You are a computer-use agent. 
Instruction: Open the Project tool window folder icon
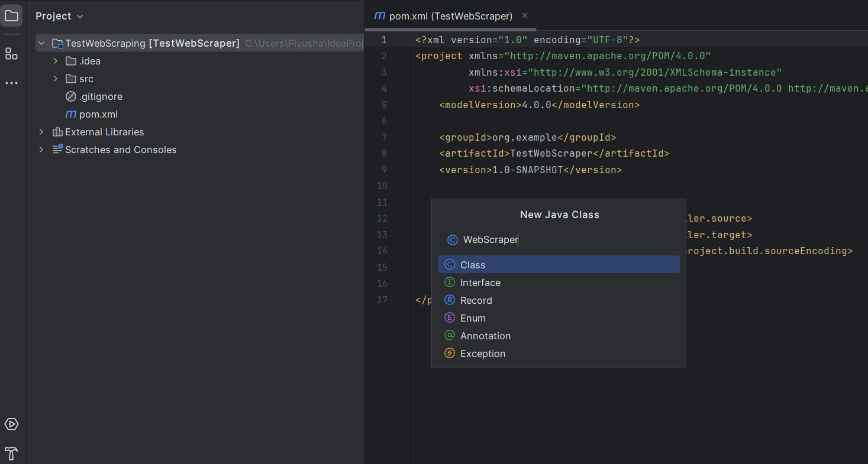pyautogui.click(x=11, y=15)
